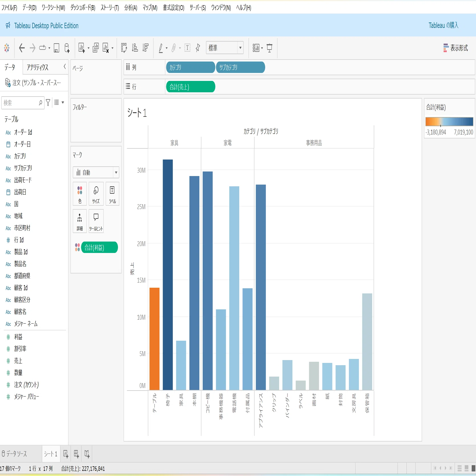Open the 書式設定(O) menu

[x=173, y=8]
